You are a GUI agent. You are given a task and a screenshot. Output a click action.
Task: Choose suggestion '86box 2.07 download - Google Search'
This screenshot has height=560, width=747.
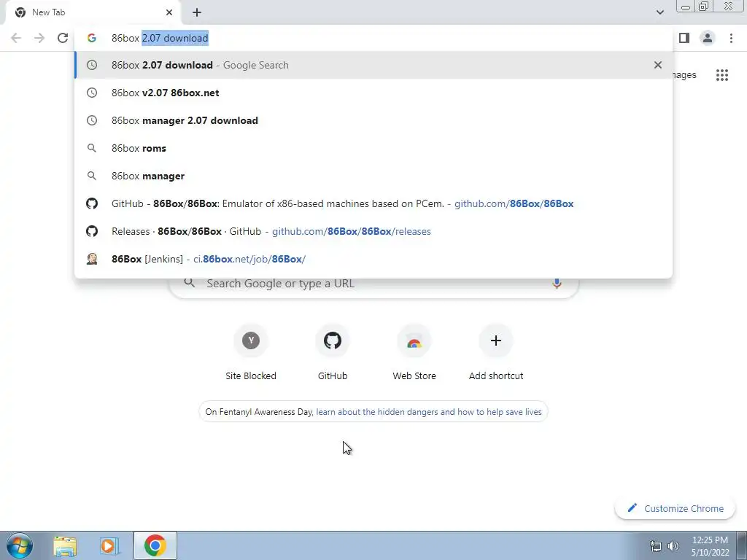click(x=373, y=65)
